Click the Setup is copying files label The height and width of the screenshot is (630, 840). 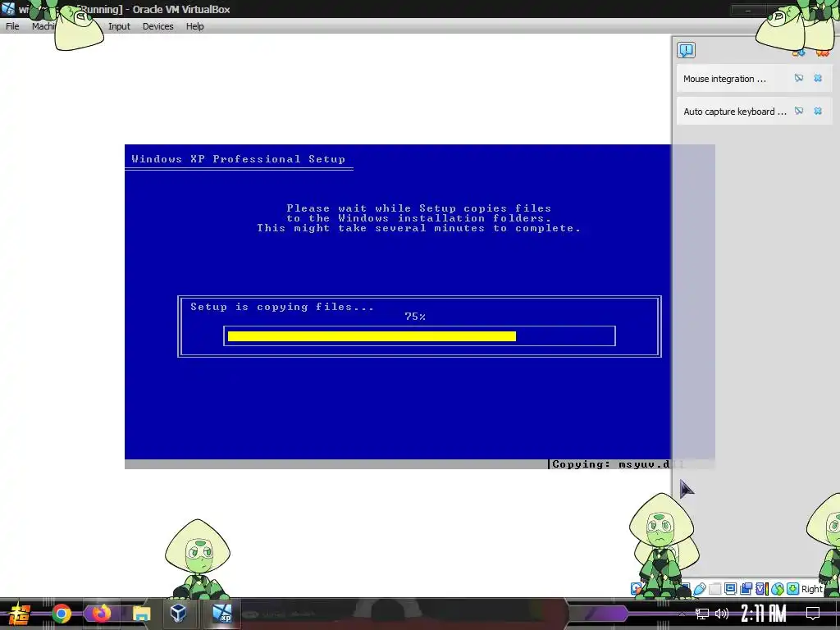point(282,307)
